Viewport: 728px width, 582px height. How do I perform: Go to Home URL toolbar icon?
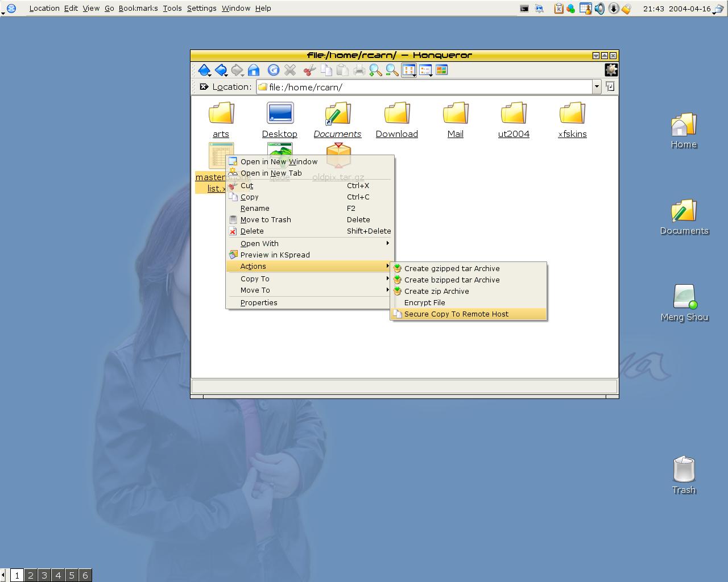tap(254, 70)
